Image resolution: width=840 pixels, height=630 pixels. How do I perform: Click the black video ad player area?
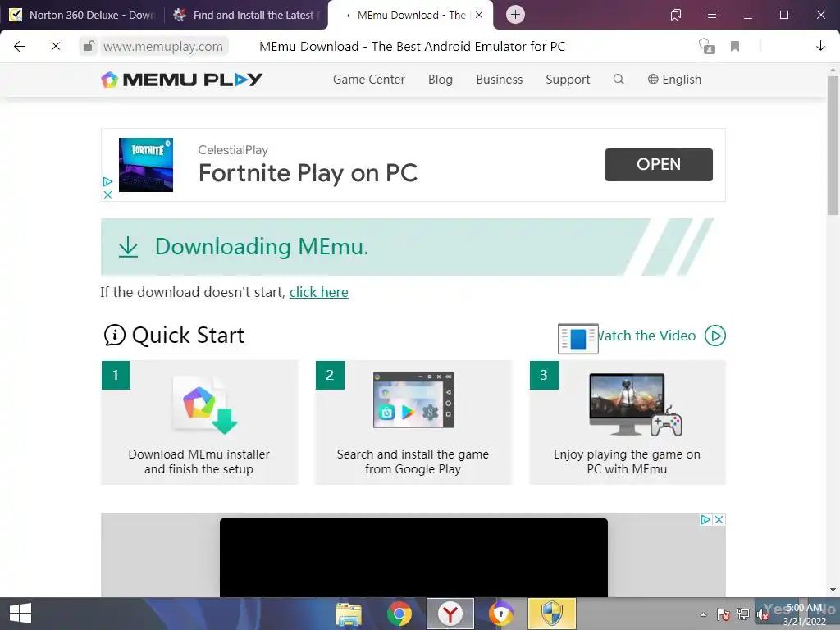click(413, 557)
